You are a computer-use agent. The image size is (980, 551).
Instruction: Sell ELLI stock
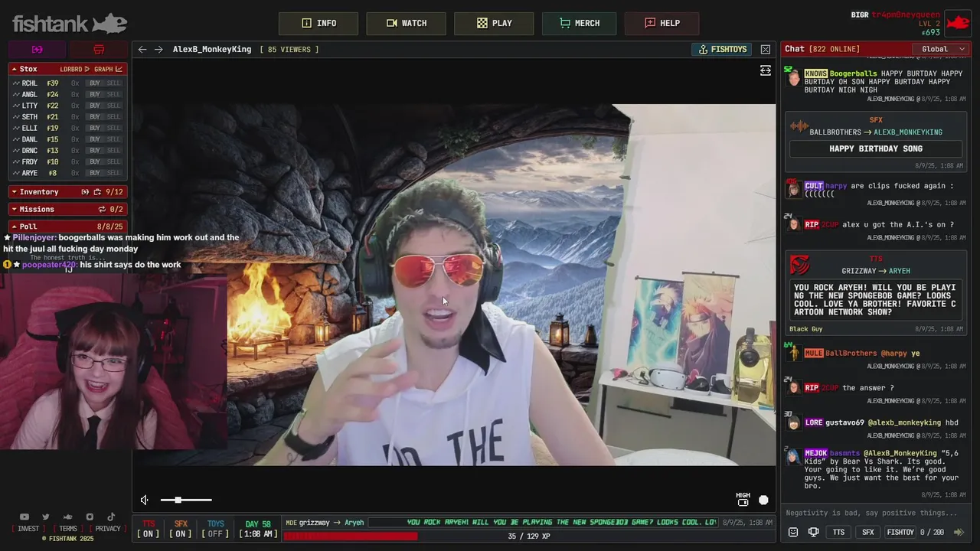(x=113, y=128)
